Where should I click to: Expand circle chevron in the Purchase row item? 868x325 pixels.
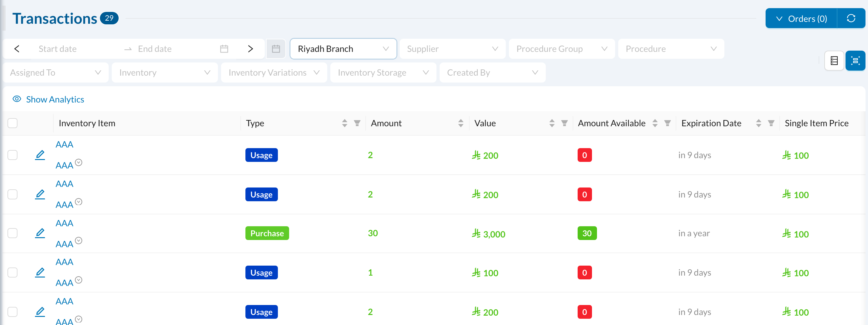(x=78, y=241)
